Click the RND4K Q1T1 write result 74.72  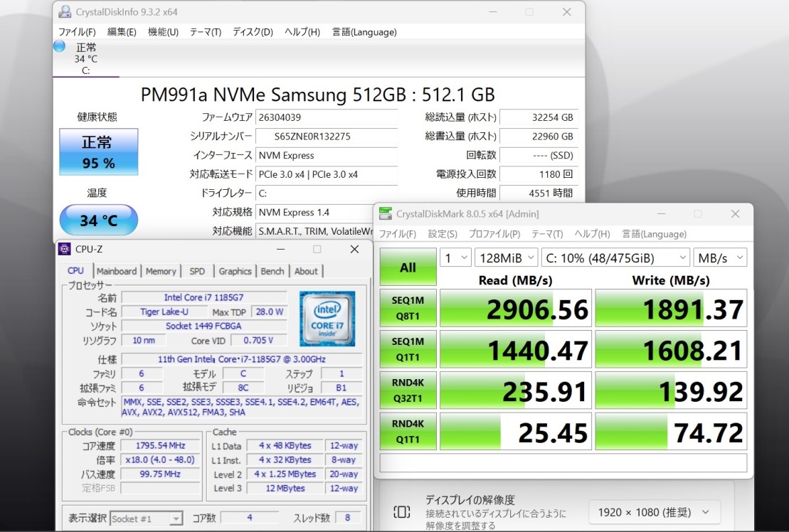pos(671,432)
